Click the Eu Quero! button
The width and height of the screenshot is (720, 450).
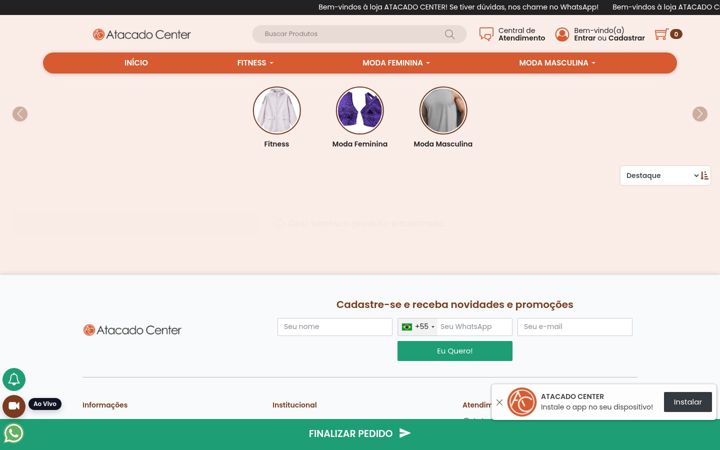455,351
